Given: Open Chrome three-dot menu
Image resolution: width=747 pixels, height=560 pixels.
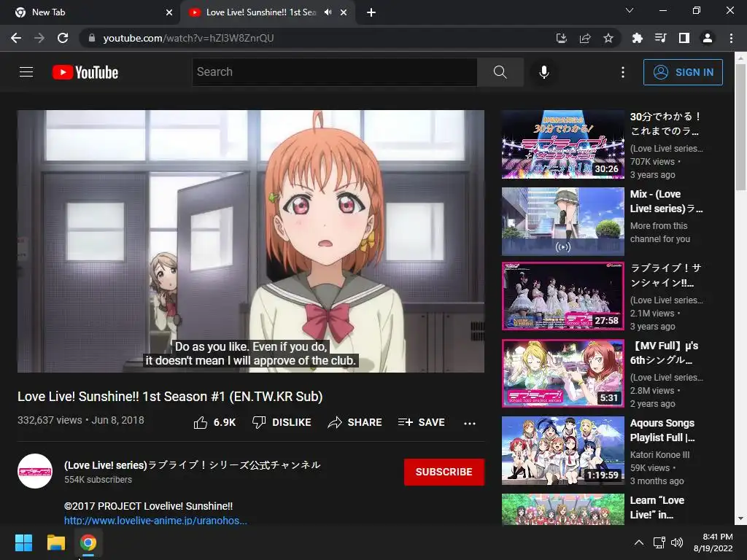Looking at the screenshot, I should click(x=731, y=38).
